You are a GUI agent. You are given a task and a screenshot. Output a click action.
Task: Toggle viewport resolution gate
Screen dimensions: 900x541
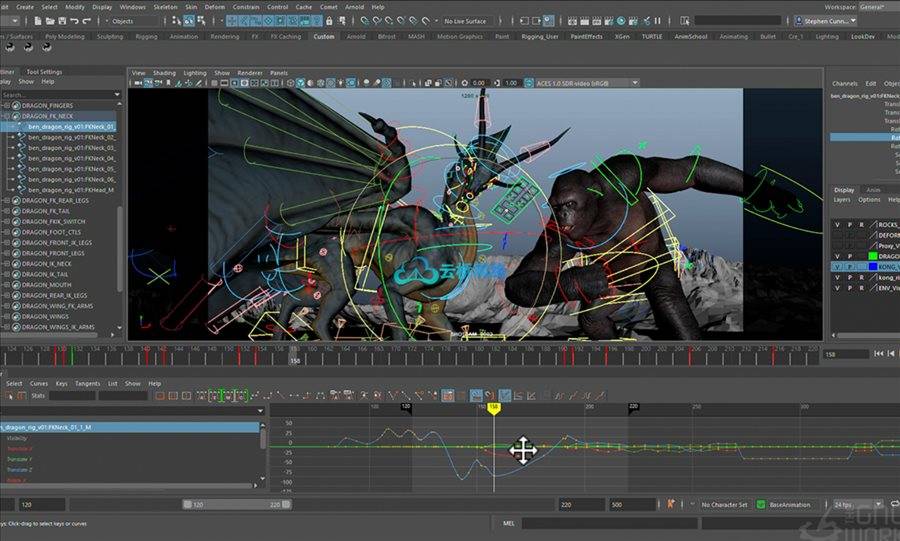(x=234, y=83)
